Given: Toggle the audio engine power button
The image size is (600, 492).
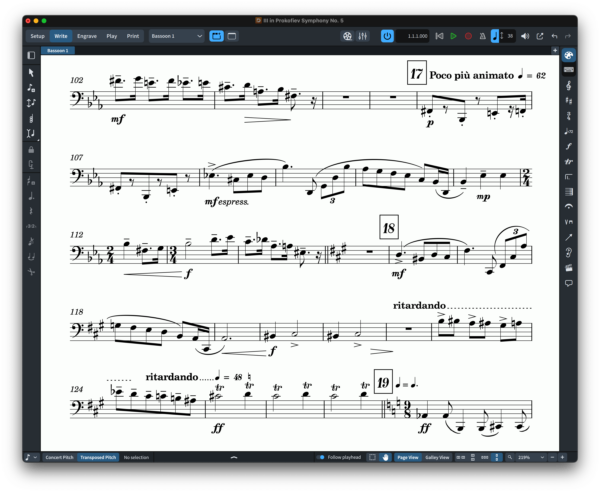Looking at the screenshot, I should (387, 36).
